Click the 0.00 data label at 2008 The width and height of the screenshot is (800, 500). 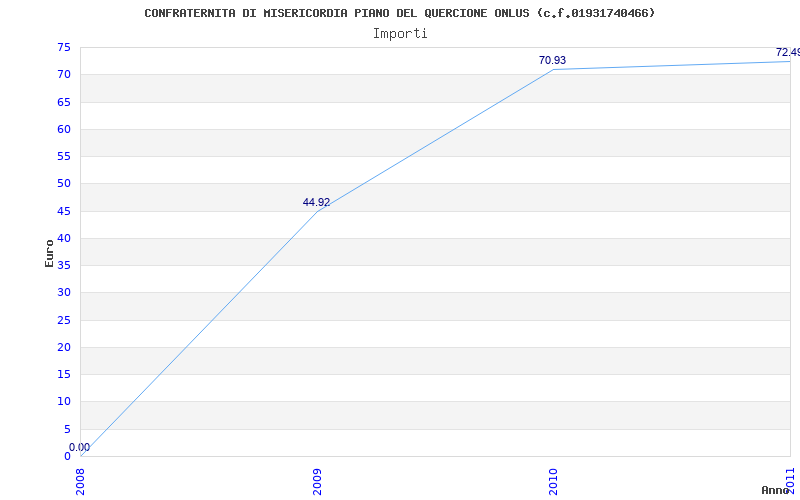pos(80,447)
